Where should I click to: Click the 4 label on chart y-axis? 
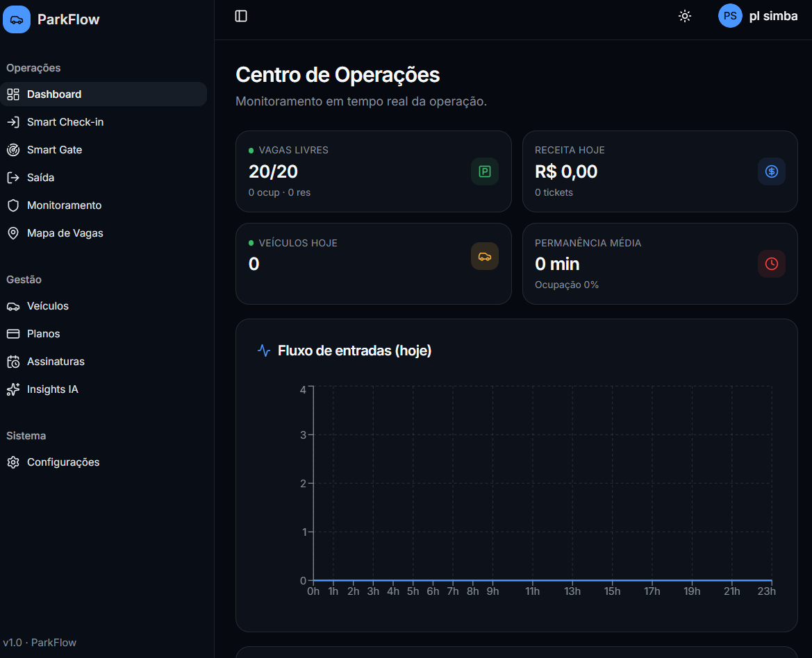click(x=303, y=389)
